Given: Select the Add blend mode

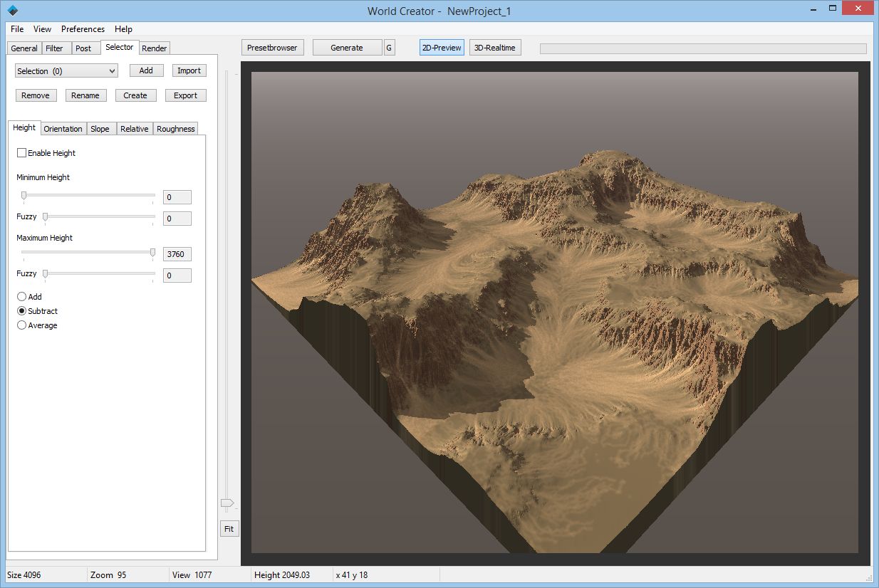Looking at the screenshot, I should point(22,297).
